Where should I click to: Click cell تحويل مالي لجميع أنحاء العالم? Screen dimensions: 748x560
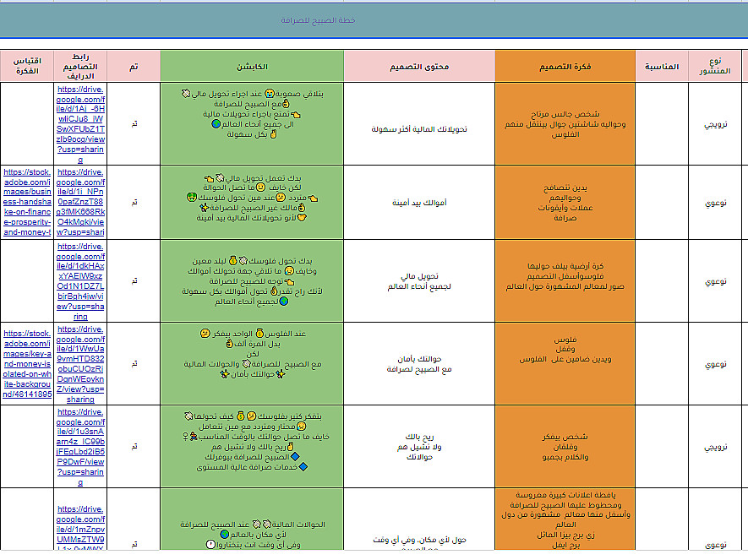pos(419,281)
